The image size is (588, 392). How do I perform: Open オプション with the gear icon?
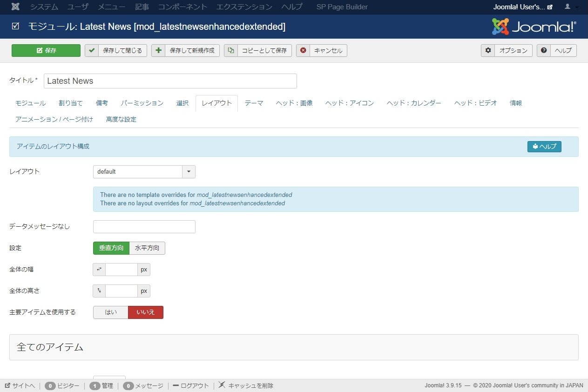pyautogui.click(x=507, y=51)
